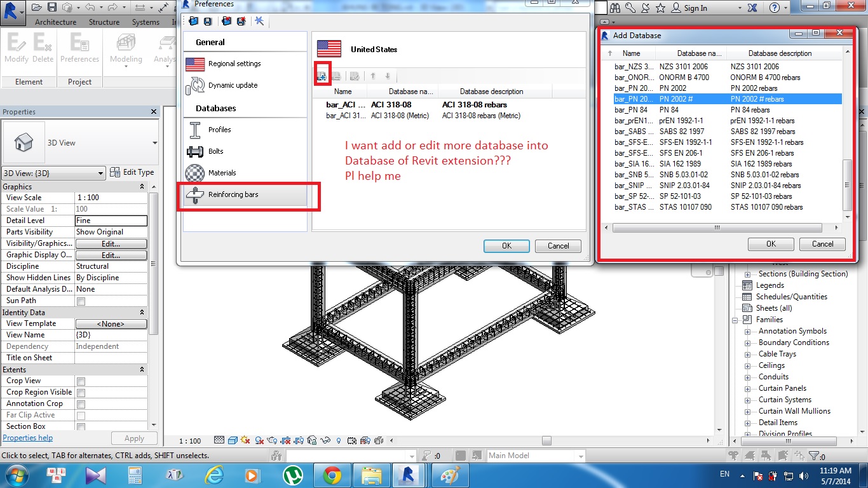
Task: Click the Redo arrow in quick access toolbar
Action: [113, 8]
